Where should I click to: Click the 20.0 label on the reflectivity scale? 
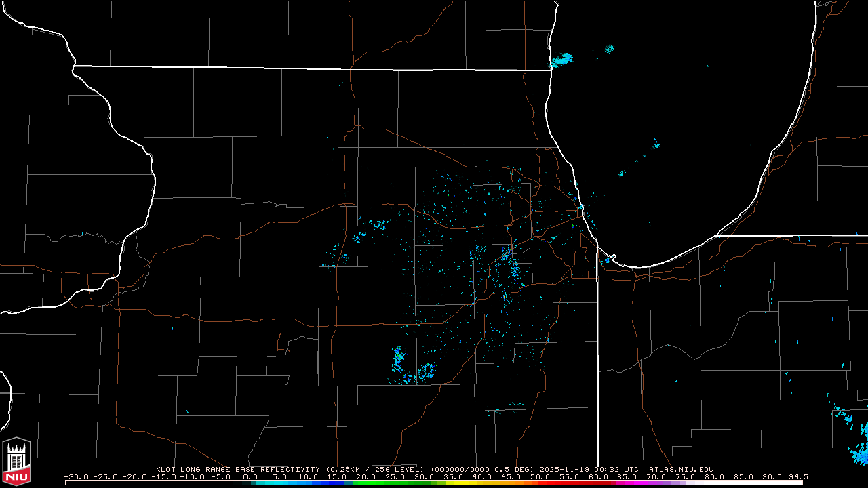[x=367, y=476]
